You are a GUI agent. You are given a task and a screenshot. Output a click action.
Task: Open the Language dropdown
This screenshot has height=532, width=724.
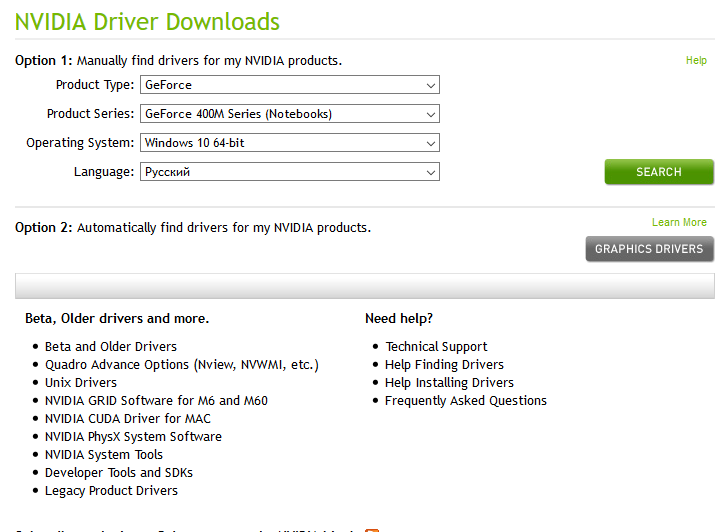[290, 172]
